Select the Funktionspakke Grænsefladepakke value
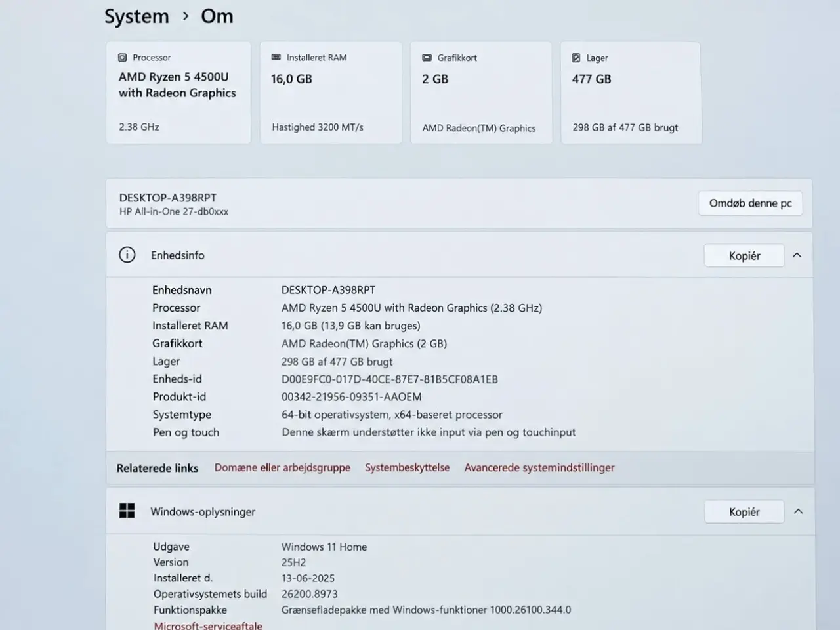 click(x=427, y=610)
